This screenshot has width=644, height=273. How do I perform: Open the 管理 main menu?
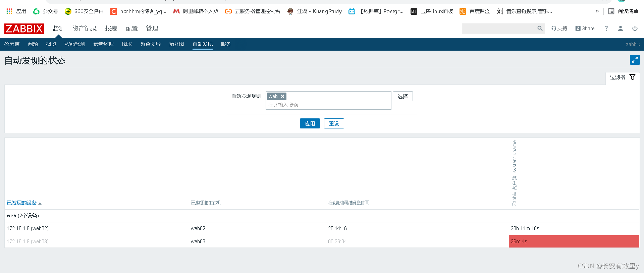click(x=152, y=29)
